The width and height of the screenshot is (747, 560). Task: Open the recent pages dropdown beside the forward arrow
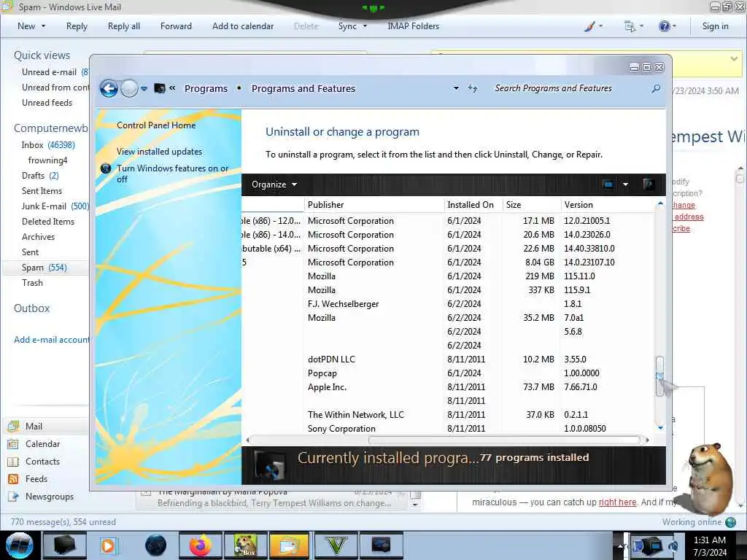(144, 89)
